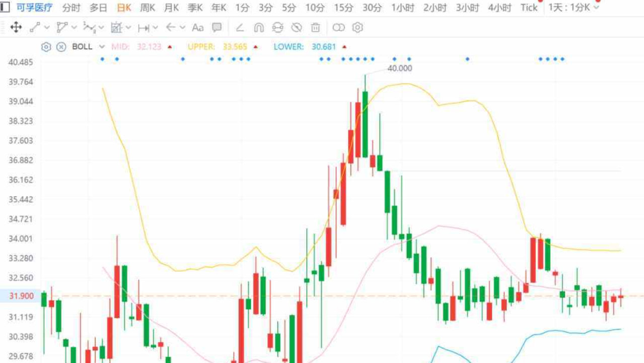Select the arrow marker tool
This screenshot has height=363, width=644.
pos(171,28)
